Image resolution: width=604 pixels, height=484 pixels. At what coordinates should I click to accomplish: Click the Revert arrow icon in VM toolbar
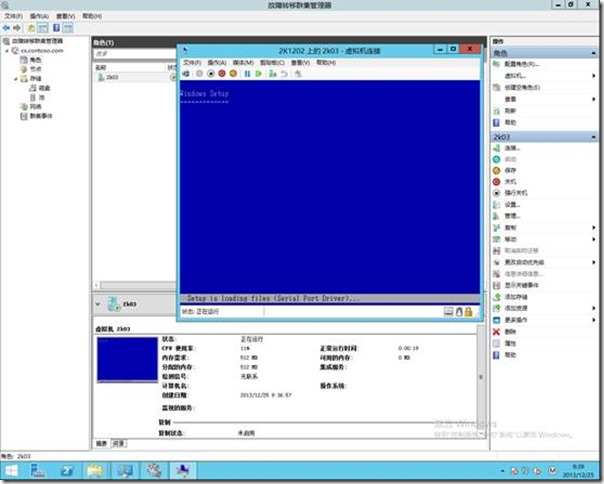[284, 73]
